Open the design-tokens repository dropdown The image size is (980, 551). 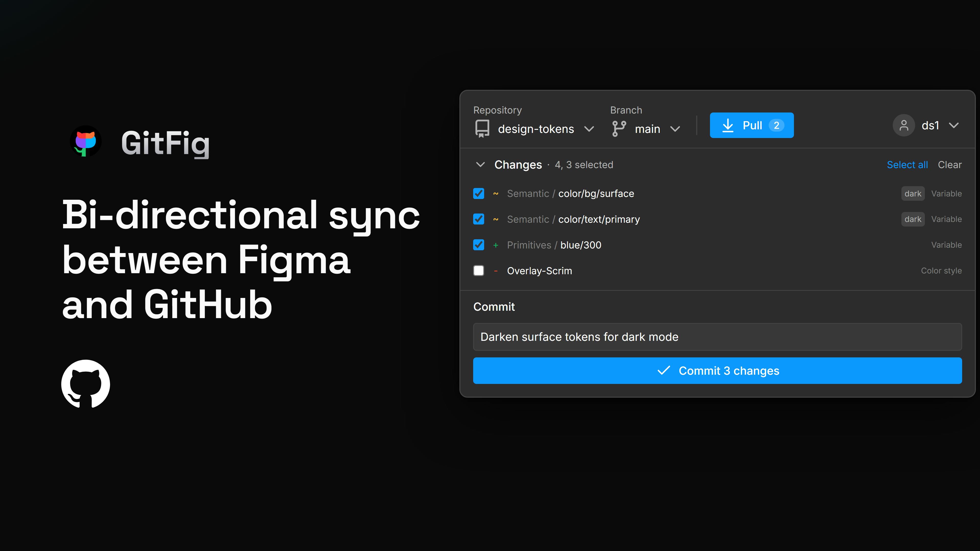point(534,129)
